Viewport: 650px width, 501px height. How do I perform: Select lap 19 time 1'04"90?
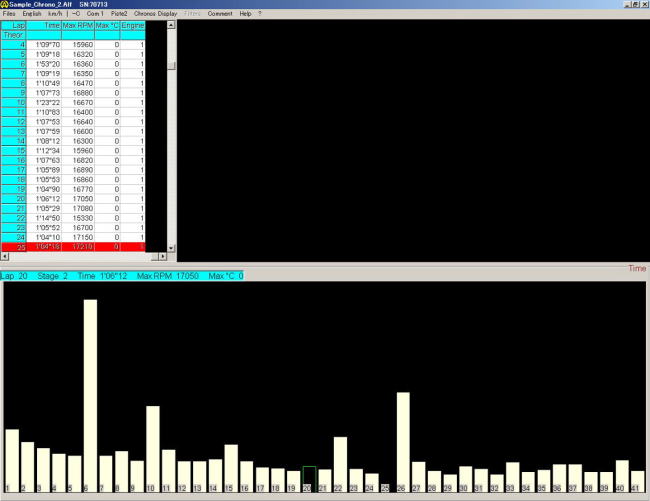click(x=44, y=189)
